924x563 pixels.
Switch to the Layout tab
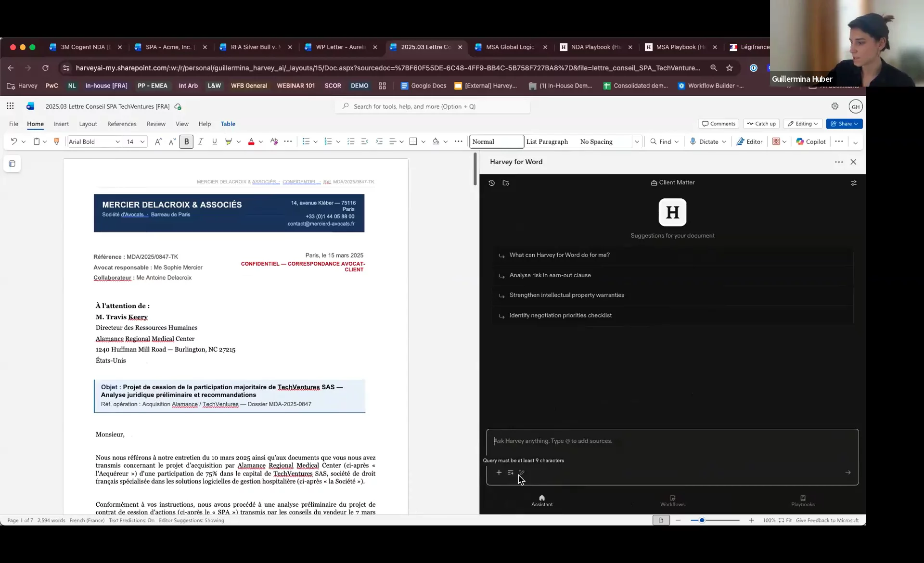(x=88, y=124)
